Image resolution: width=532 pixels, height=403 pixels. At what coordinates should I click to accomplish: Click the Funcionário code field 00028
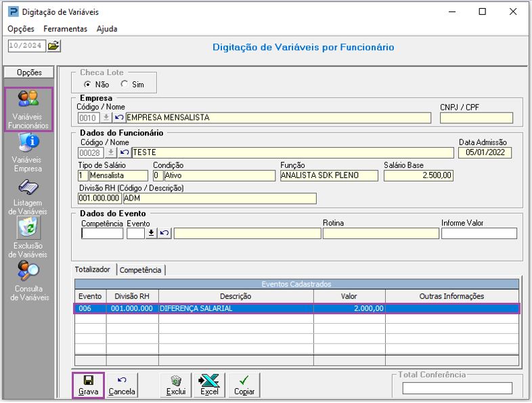(91, 152)
